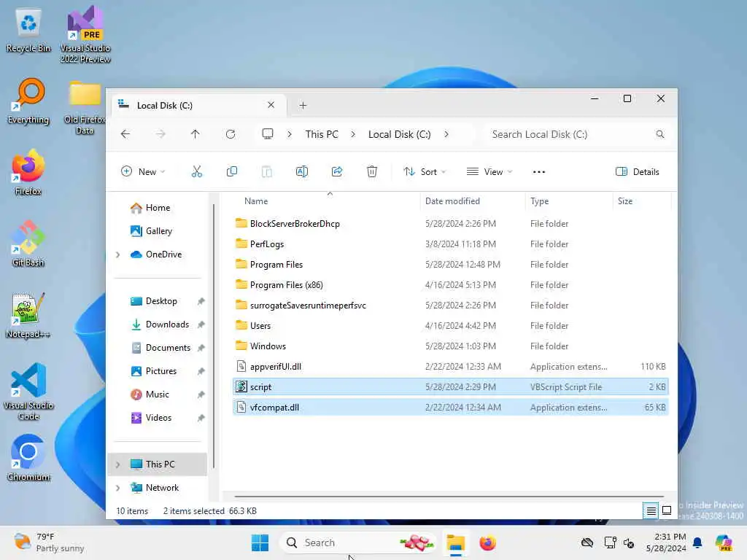Open chevron after Local Disk (C:) breadcrumb
This screenshot has height=560, width=747.
[446, 134]
